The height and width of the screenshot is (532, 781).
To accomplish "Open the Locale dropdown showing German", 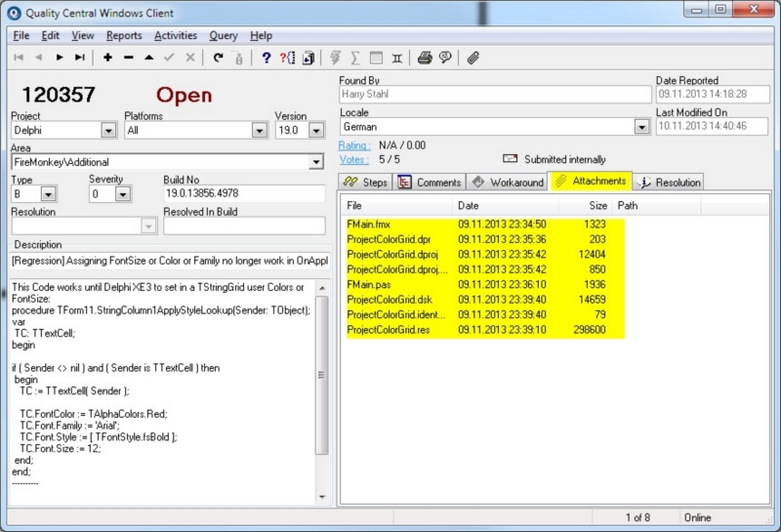I will point(642,127).
